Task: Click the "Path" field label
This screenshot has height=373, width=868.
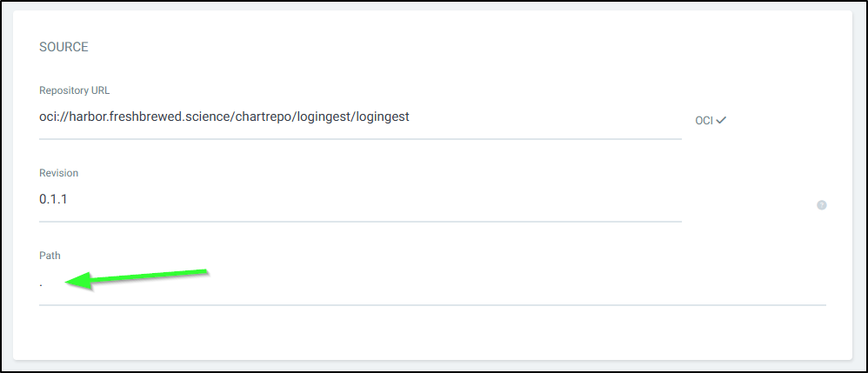Action: 50,256
